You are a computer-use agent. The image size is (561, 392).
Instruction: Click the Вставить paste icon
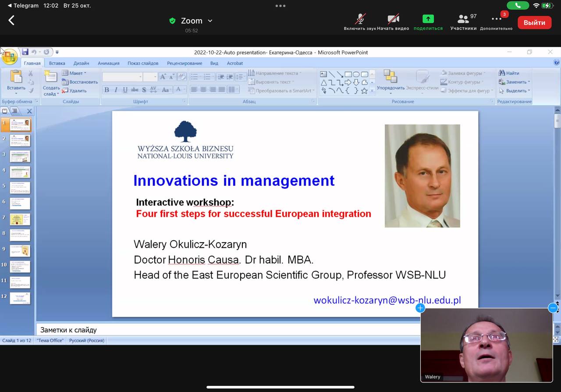coord(16,78)
